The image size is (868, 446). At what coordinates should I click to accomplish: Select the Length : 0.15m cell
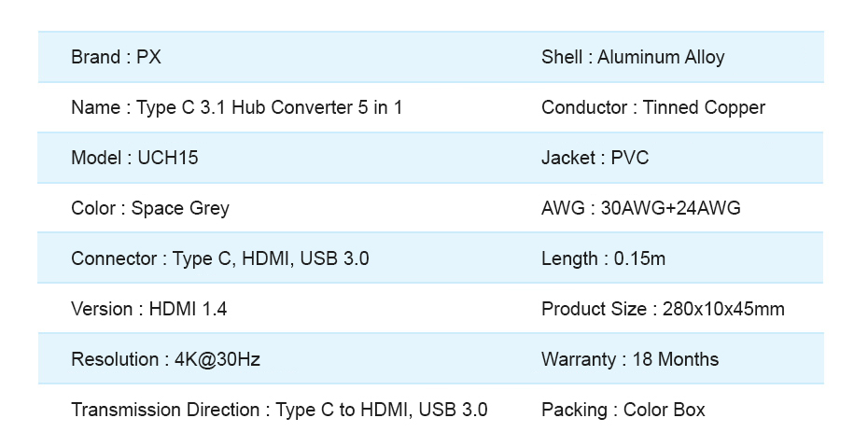click(603, 259)
